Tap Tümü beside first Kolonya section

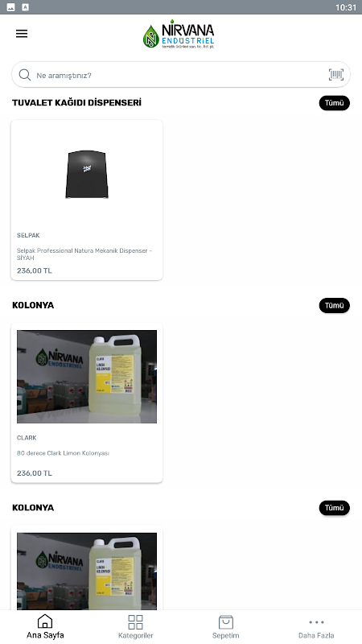pos(334,305)
